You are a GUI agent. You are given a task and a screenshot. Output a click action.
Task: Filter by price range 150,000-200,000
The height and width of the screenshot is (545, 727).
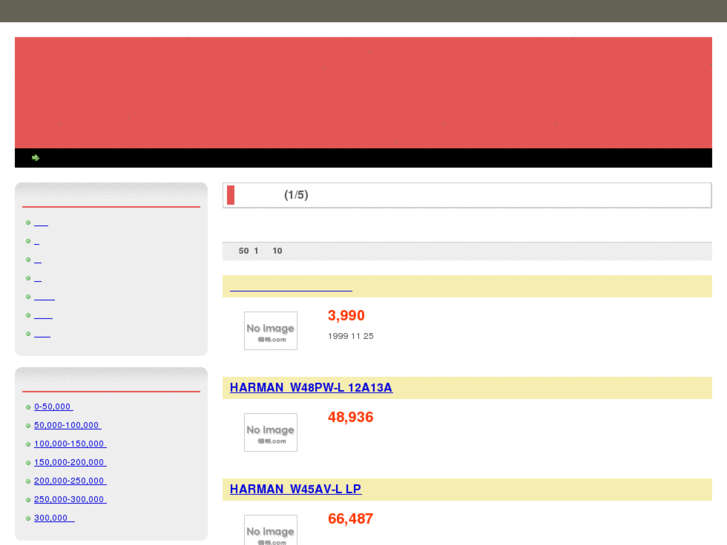pos(70,462)
